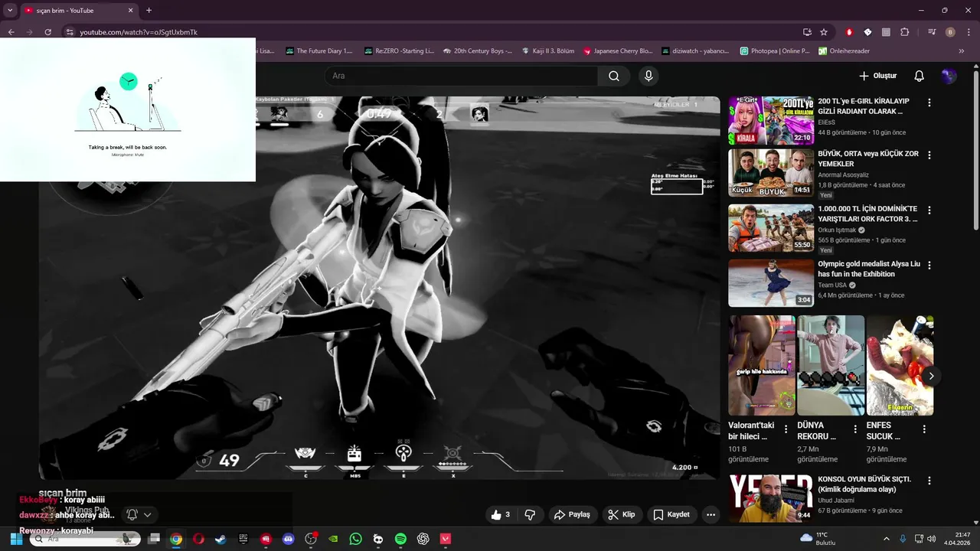Screen dimensions: 980x551
Task: Open options for BÜYÜK, ORTA veya KÜÇÜK video
Action: point(929,155)
